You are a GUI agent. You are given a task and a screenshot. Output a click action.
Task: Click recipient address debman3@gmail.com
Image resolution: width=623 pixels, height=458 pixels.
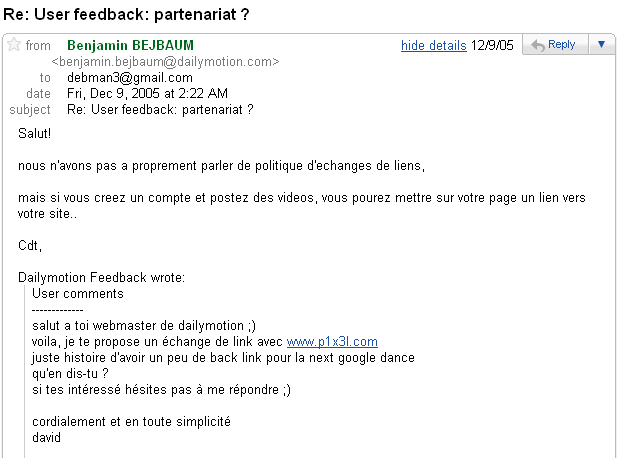coord(123,77)
